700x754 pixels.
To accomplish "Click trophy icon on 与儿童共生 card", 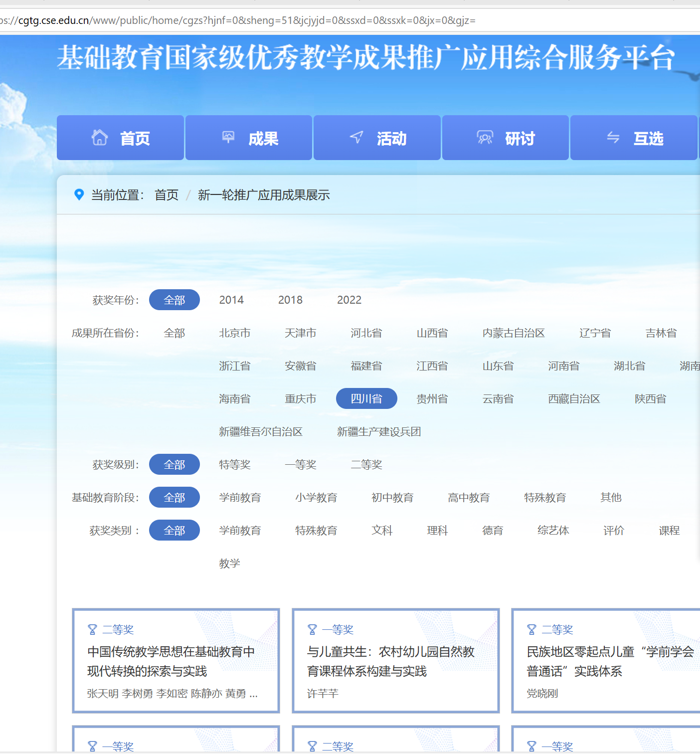I will click(x=312, y=630).
